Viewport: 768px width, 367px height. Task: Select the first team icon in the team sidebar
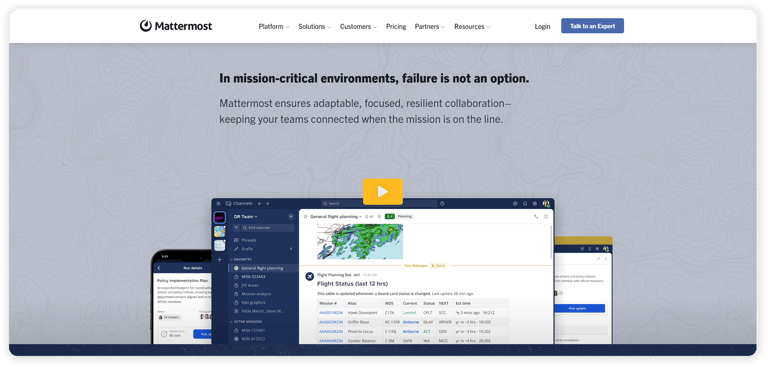pyautogui.click(x=219, y=218)
